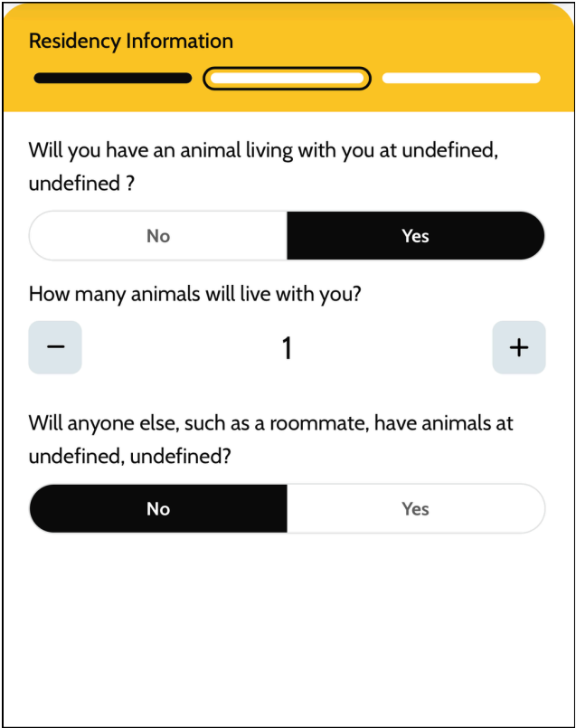Image resolution: width=576 pixels, height=728 pixels.
Task: Decrease the number of animals by one
Action: [x=55, y=347]
